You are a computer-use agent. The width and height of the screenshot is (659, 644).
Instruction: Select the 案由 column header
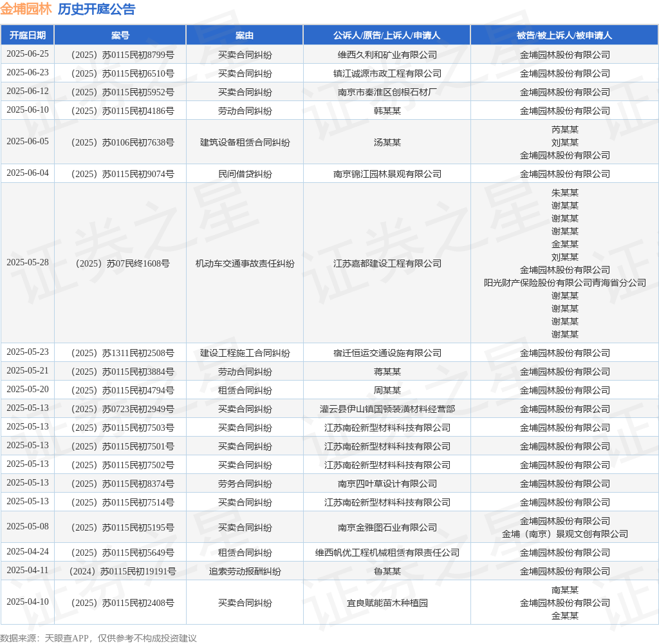[245, 35]
